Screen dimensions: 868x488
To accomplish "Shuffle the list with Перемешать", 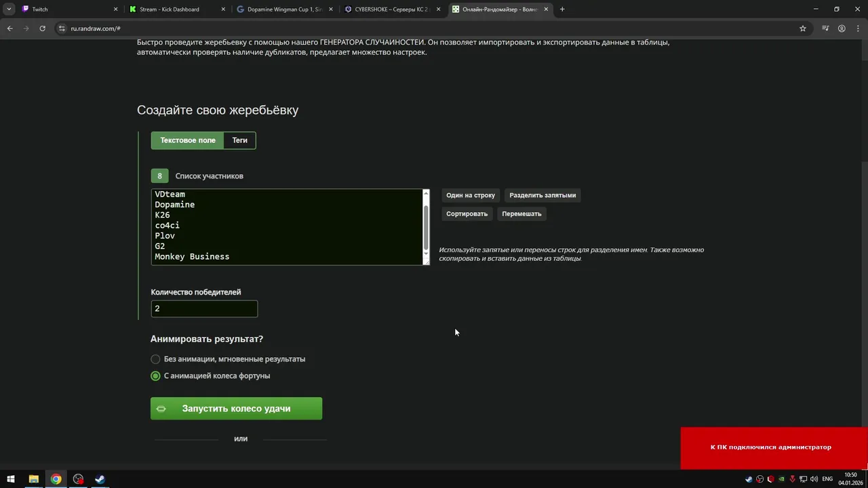I will click(521, 213).
